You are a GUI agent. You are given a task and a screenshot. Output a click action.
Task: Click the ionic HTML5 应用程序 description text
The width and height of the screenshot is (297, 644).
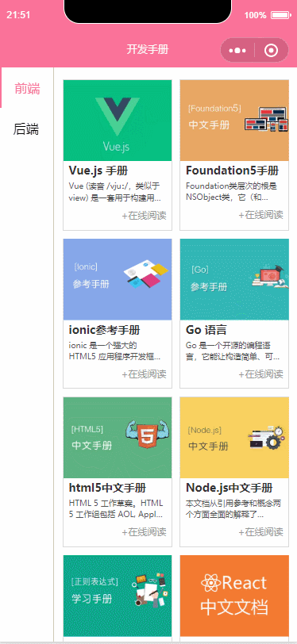[115, 351]
